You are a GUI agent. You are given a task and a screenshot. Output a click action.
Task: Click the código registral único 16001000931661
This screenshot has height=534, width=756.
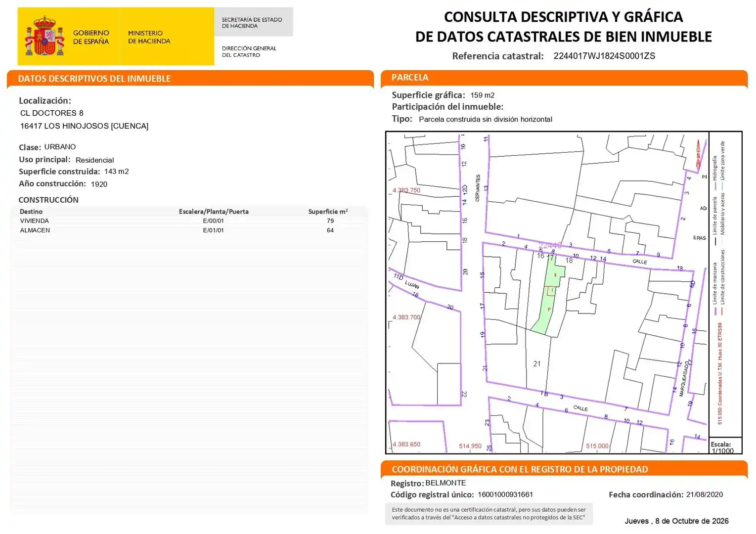505,494
